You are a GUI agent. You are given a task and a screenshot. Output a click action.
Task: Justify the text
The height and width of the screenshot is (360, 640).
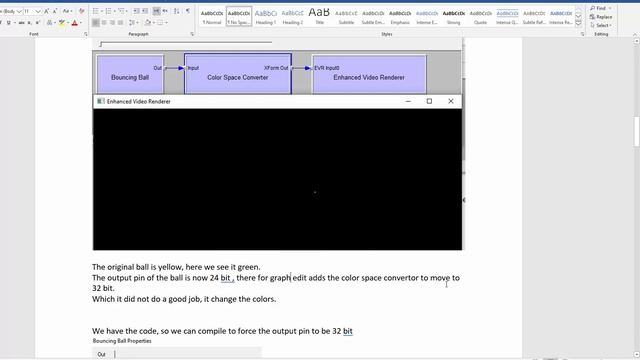click(x=120, y=22)
